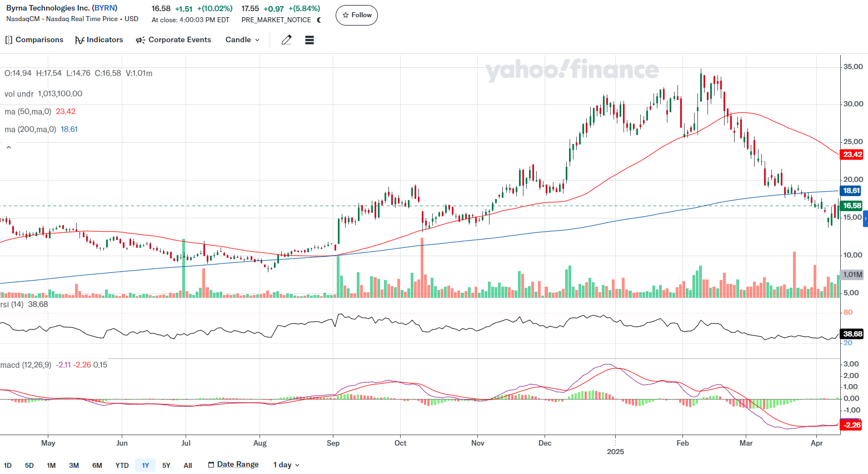Click the blue 18.61 price axis tag
The height and width of the screenshot is (474, 868).
coord(851,191)
